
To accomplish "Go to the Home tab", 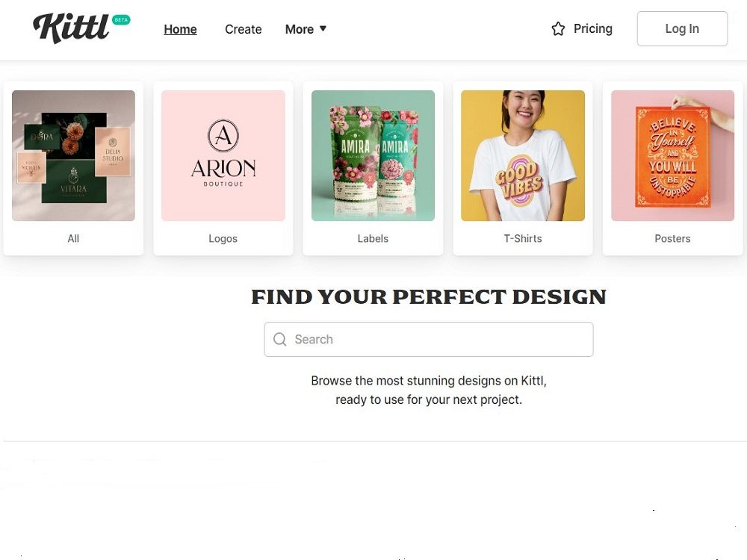I will (180, 29).
